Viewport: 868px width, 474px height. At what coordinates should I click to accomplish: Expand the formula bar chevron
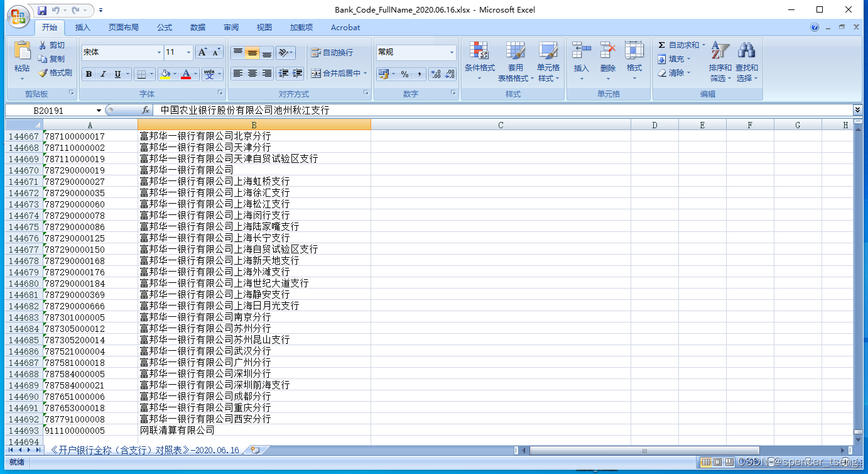pos(858,110)
